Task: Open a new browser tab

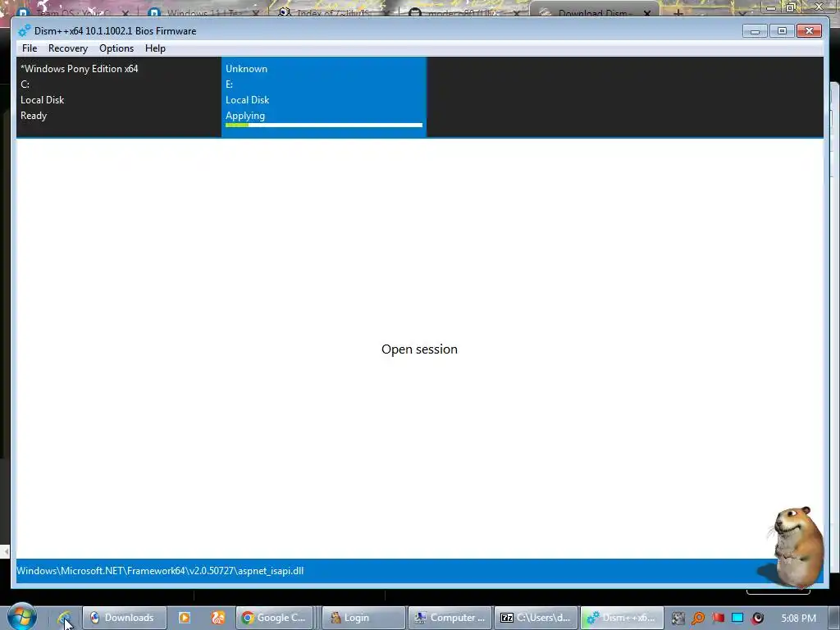Action: pyautogui.click(x=678, y=11)
